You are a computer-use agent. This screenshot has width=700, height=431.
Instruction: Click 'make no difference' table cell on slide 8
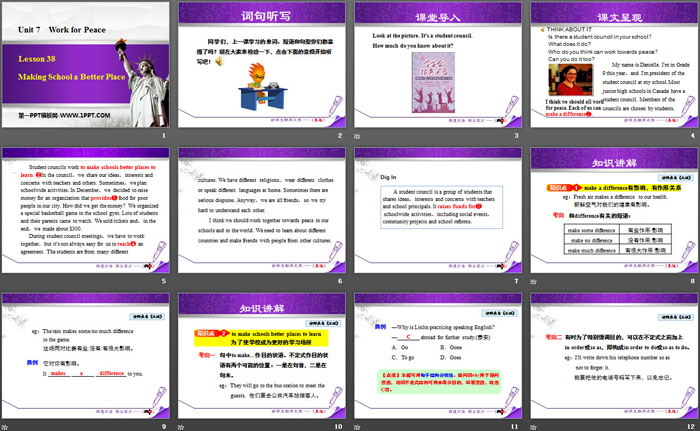click(591, 240)
